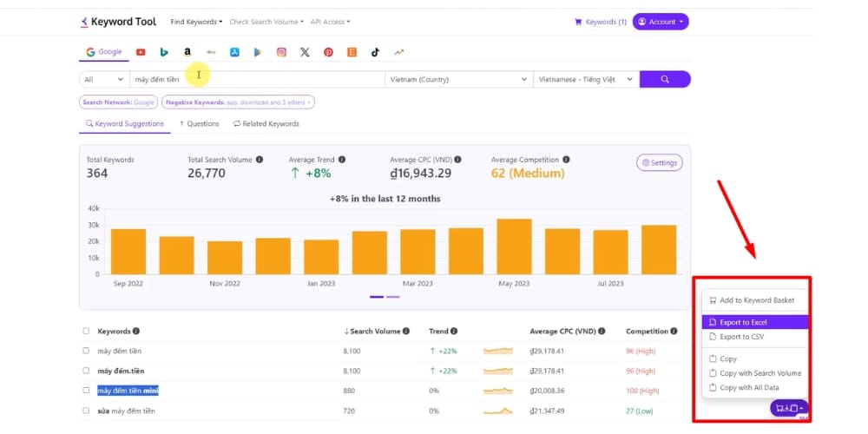Image resolution: width=868 pixels, height=434 pixels.
Task: Click the purple search magnifier button
Action: pos(665,79)
